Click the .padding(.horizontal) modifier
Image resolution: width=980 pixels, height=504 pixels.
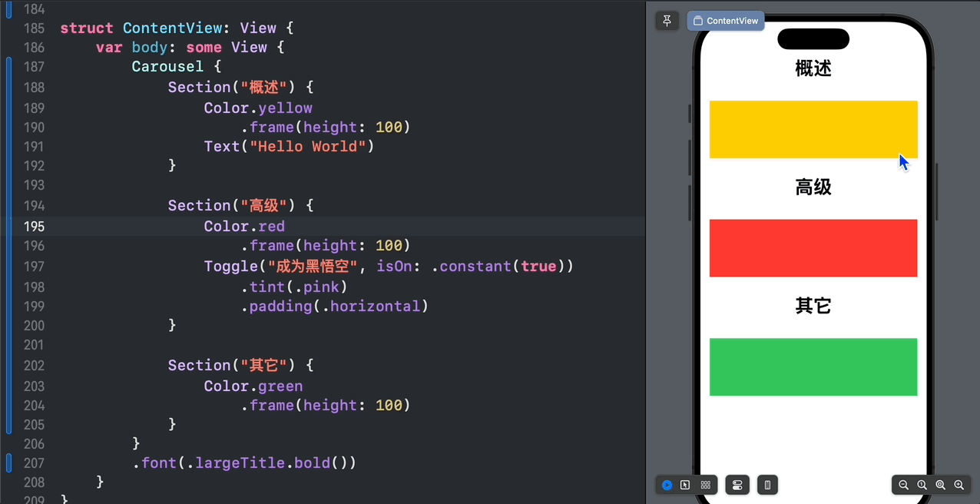coord(334,306)
